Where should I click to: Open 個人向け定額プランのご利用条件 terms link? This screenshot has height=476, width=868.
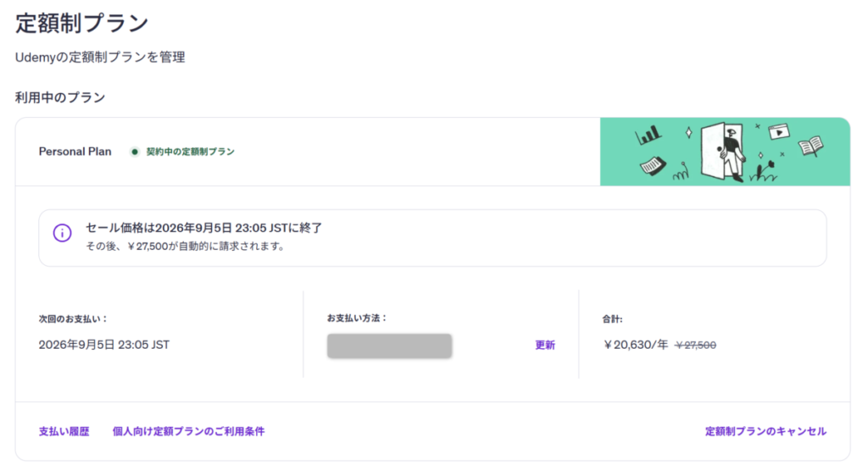[188, 431]
